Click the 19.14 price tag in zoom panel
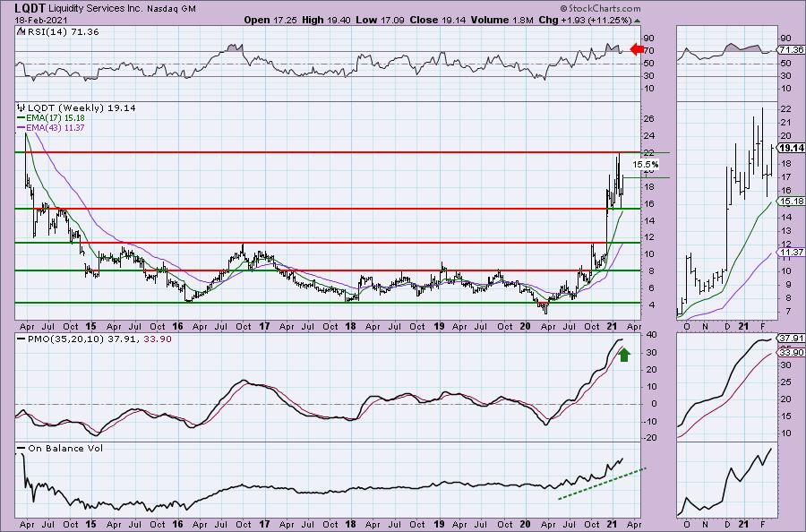 click(x=791, y=148)
